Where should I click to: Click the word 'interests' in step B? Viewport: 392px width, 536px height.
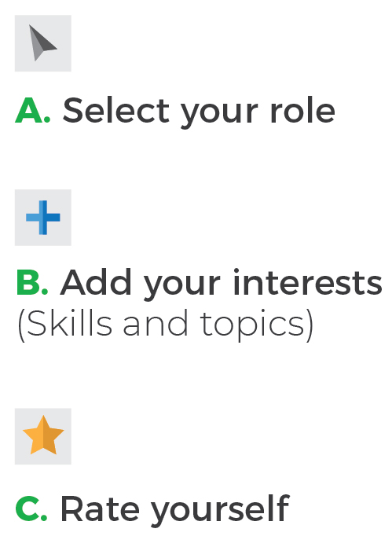tap(307, 282)
